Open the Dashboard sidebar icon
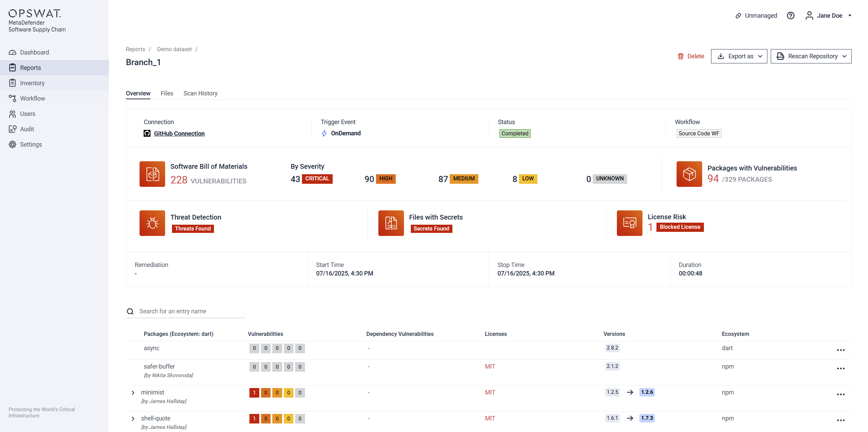Image resolution: width=868 pixels, height=432 pixels. [13, 53]
